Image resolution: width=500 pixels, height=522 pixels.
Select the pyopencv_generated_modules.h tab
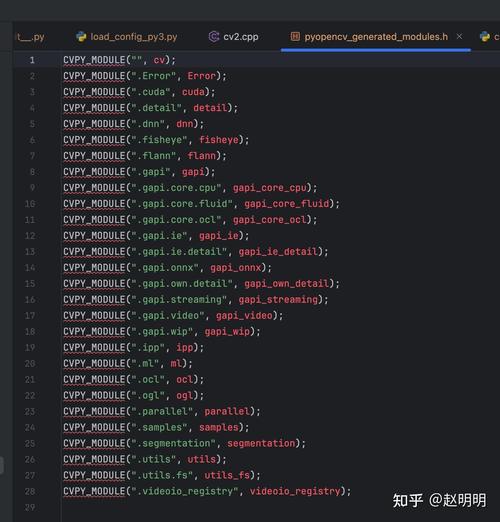pos(376,37)
